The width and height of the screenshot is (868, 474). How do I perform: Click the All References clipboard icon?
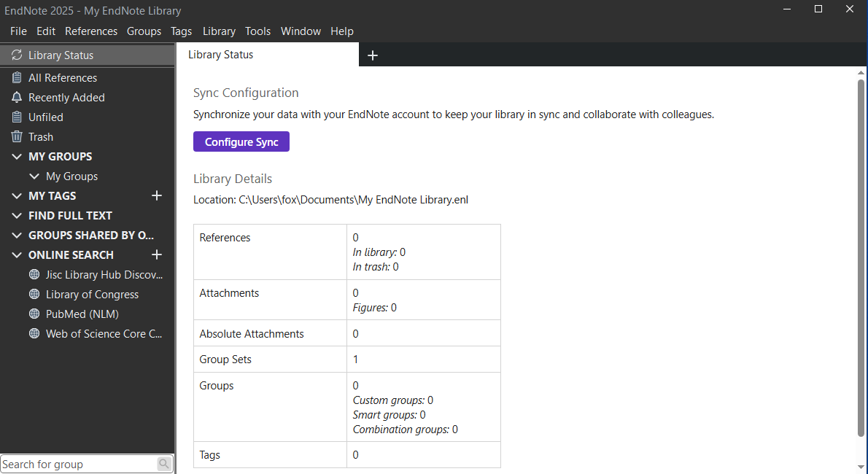(x=17, y=78)
